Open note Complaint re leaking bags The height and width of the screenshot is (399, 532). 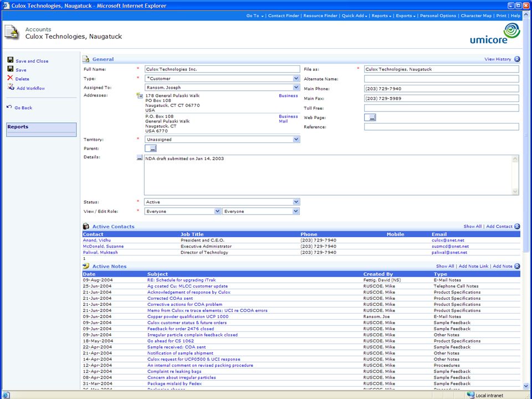(175, 371)
